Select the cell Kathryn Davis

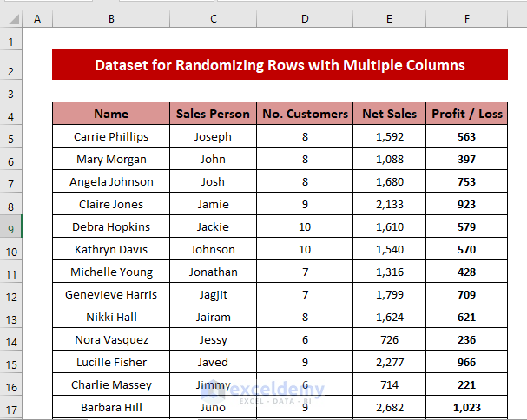111,249
